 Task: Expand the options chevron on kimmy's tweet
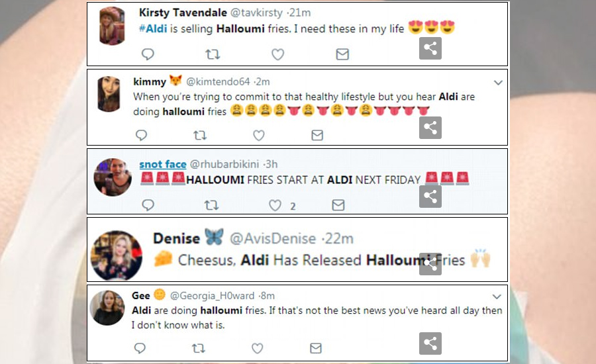pos(498,83)
